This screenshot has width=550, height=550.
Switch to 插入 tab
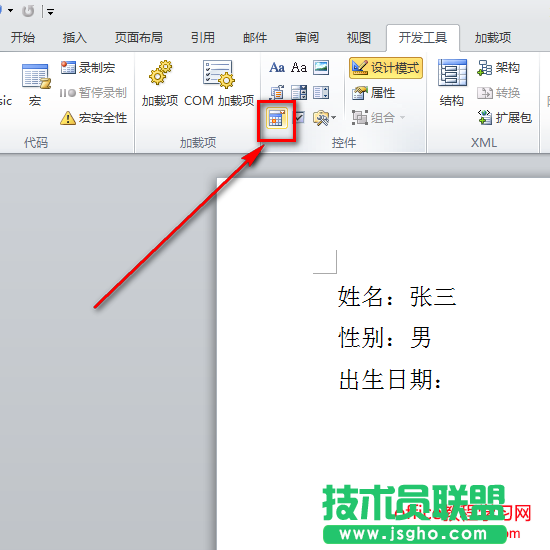75,37
